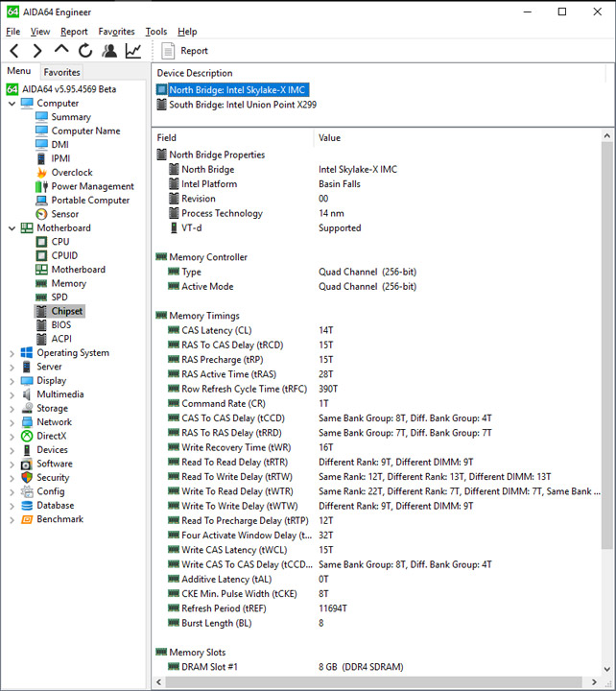
Task: Select Power Management in the tree
Action: 92,186
